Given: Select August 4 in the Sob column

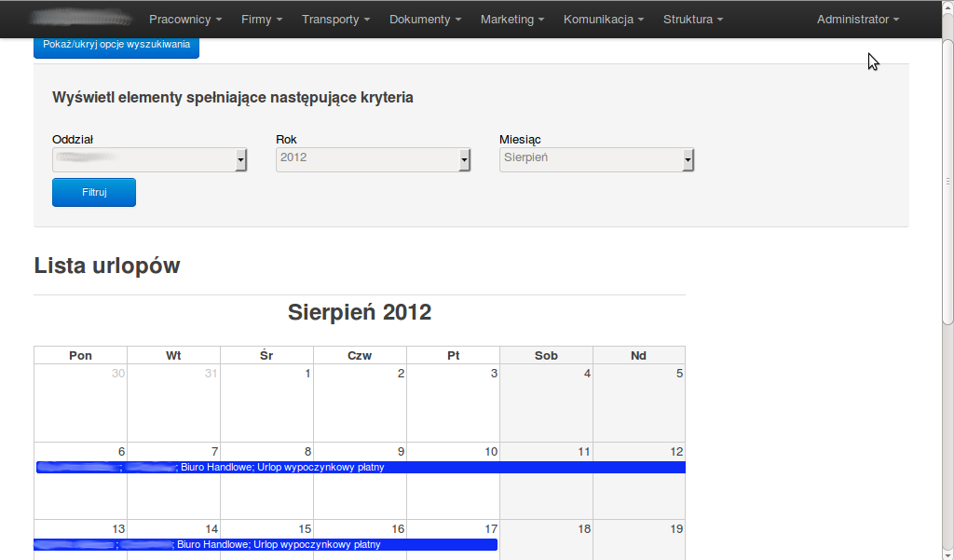Looking at the screenshot, I should (546, 403).
